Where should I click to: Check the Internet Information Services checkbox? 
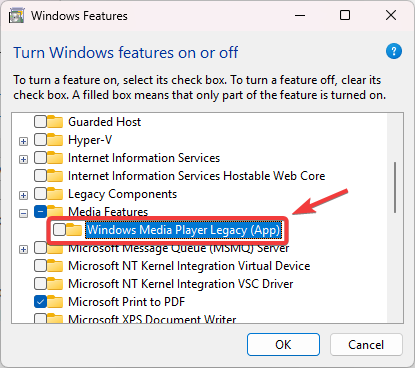point(40,158)
